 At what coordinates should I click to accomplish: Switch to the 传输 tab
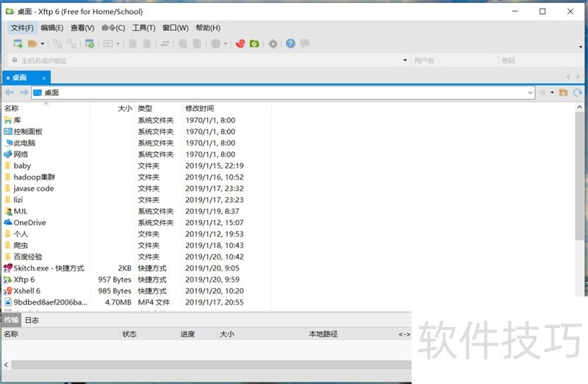(11, 320)
